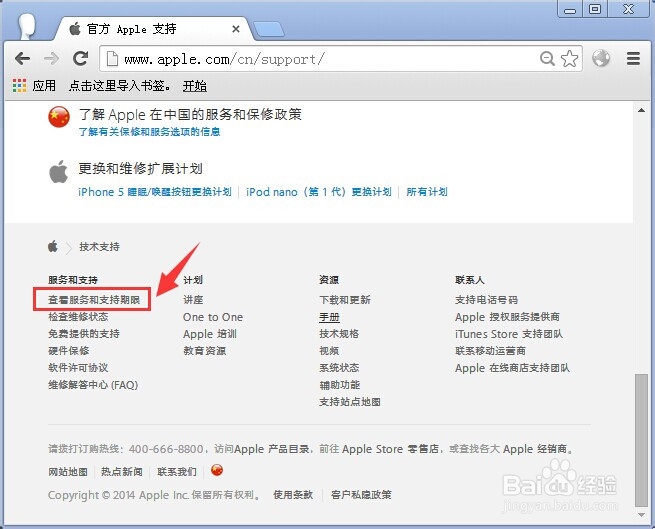The height and width of the screenshot is (529, 655).
Task: Click the scrollbar up arrow
Action: tap(641, 110)
